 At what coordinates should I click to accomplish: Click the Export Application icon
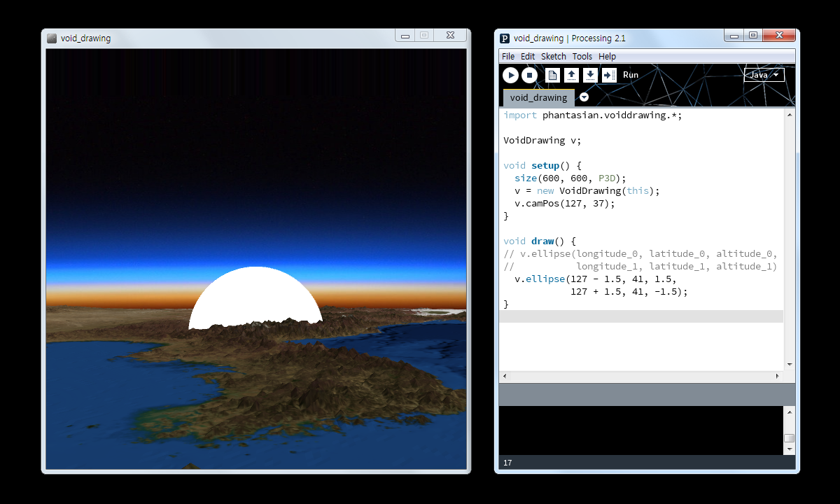[x=609, y=75]
